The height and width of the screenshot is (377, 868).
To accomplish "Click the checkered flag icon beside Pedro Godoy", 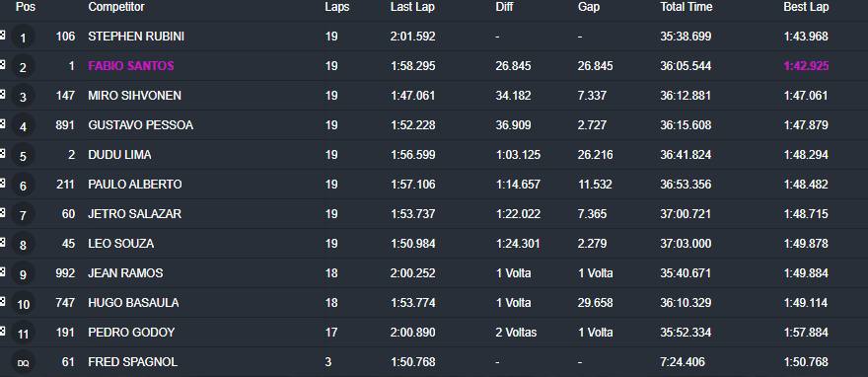I will pos(2,331).
